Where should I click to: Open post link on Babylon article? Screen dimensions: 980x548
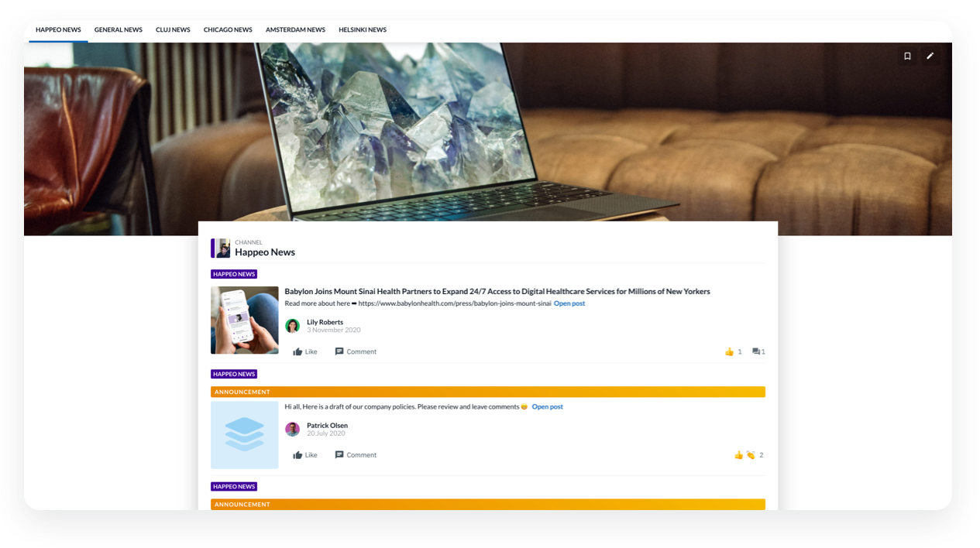(569, 303)
